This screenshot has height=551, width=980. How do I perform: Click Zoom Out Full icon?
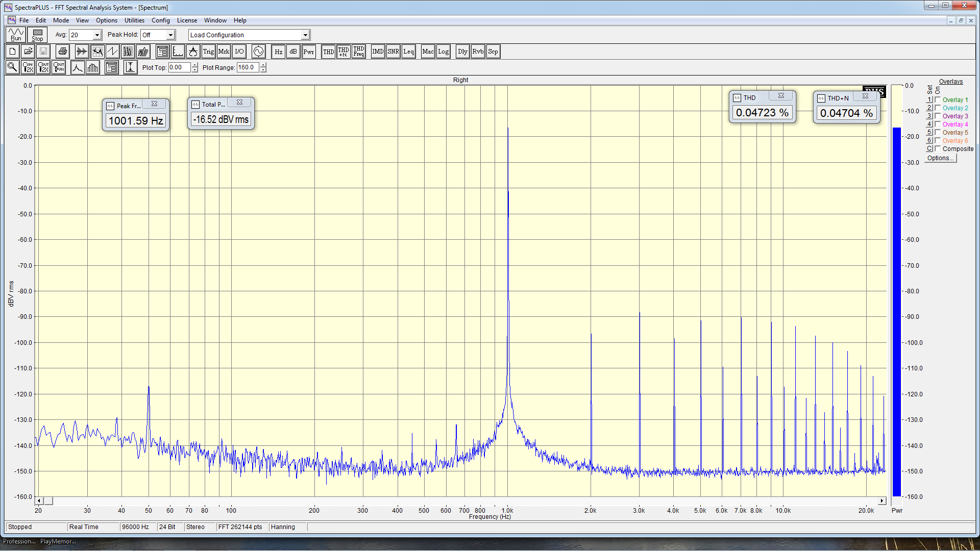(x=59, y=67)
